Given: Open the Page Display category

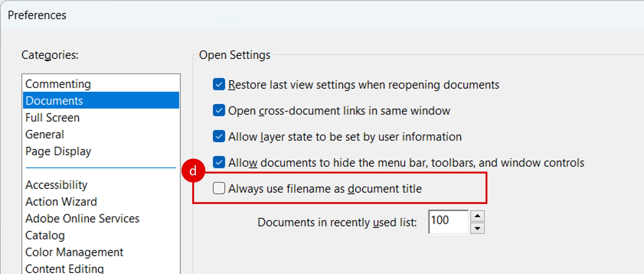Looking at the screenshot, I should click(101, 151).
